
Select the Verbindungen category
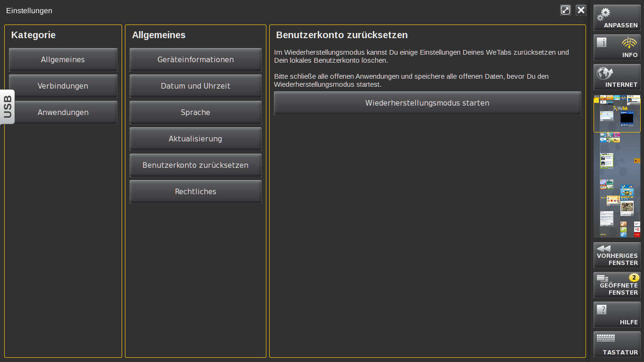coord(63,86)
